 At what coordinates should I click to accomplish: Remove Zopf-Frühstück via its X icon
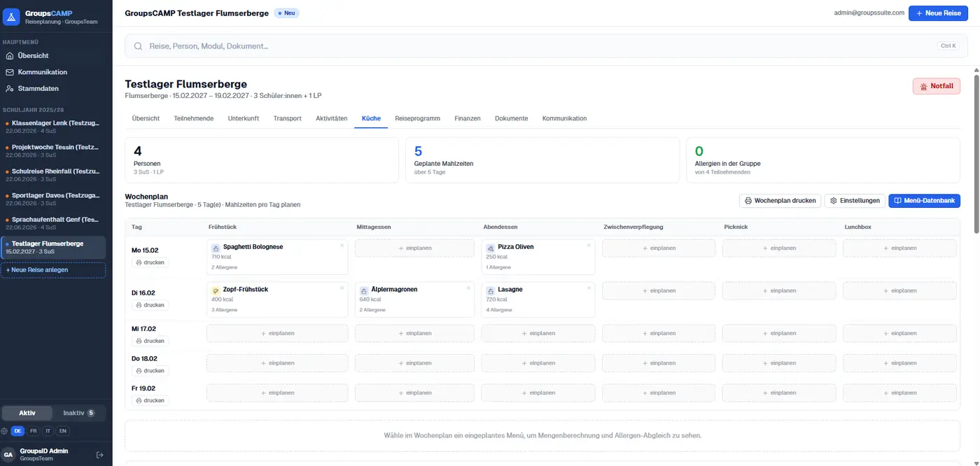(342, 288)
